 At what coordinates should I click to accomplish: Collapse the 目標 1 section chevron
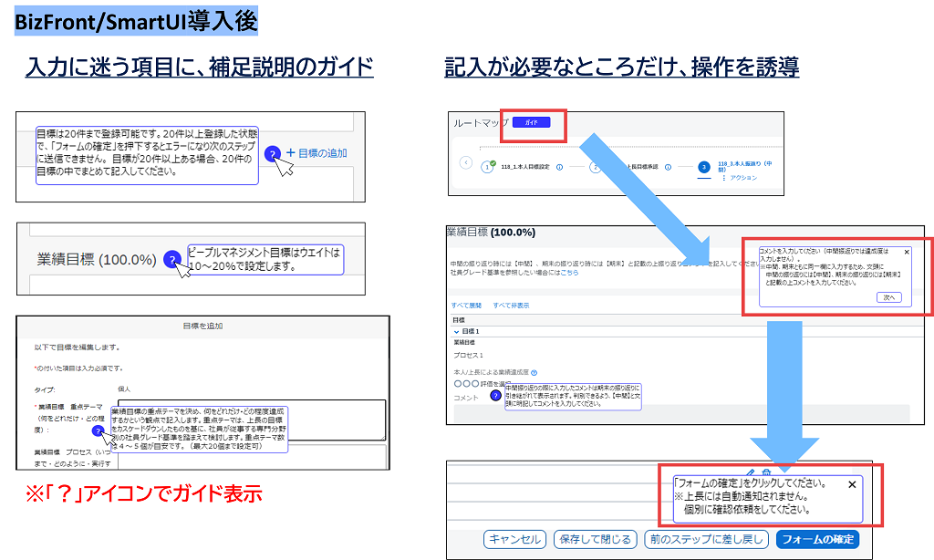456,331
